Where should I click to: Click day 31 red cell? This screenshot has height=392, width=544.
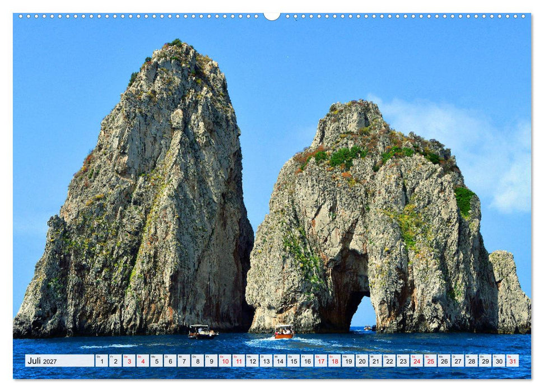point(513,361)
